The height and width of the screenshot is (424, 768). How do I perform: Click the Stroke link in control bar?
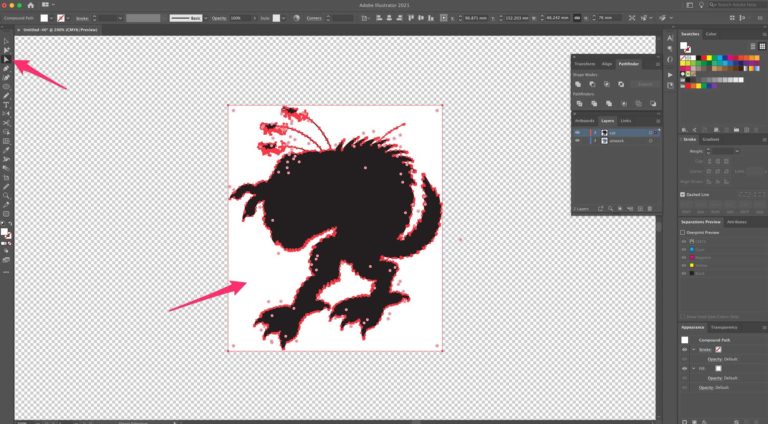[x=82, y=18]
